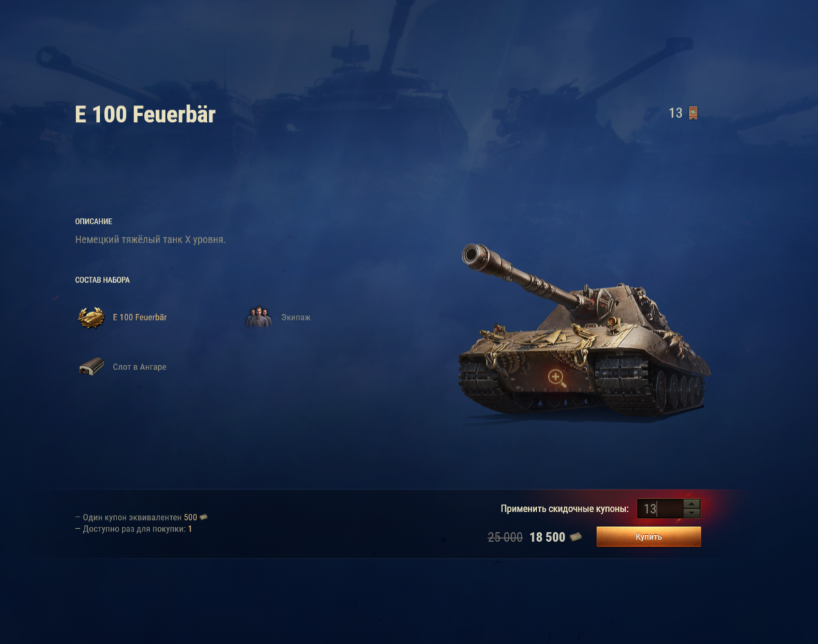The image size is (818, 644).
Task: Click the orange Купить button
Action: [x=648, y=537]
